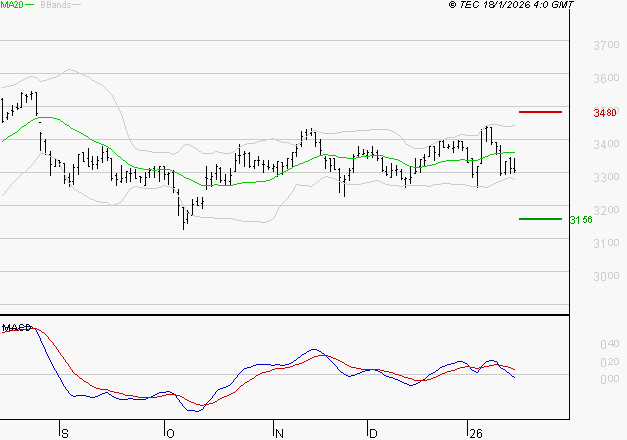Viewport: 627px width, 440px height.
Task: Click the 3700 price axis label
Action: click(606, 45)
